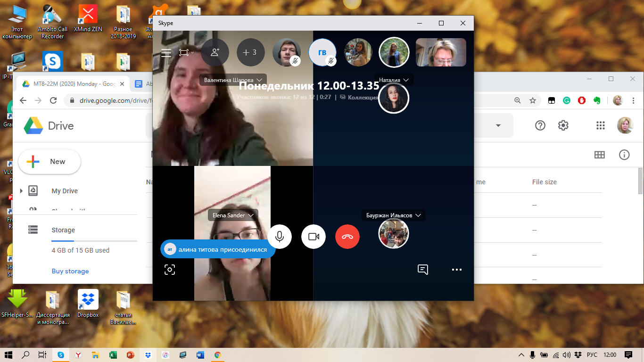End the call with red hang-up button

[347, 237]
